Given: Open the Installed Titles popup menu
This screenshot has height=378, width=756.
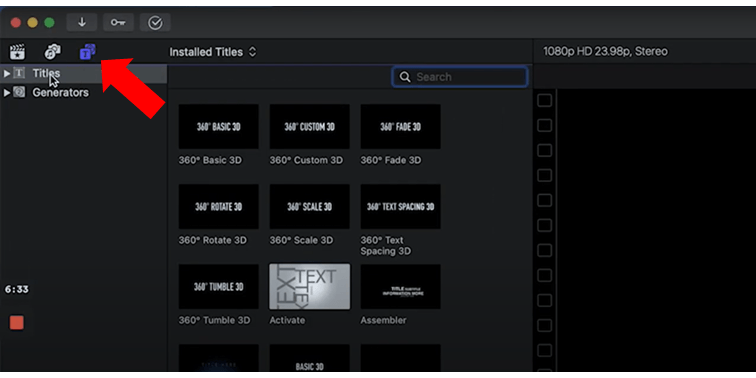Looking at the screenshot, I should click(213, 52).
